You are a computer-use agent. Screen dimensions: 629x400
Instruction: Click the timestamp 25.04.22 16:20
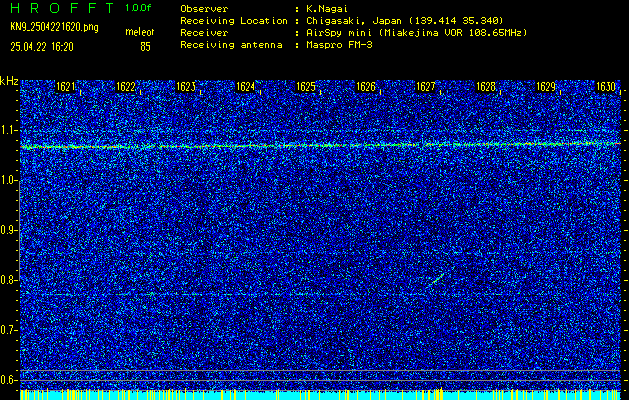pos(42,47)
